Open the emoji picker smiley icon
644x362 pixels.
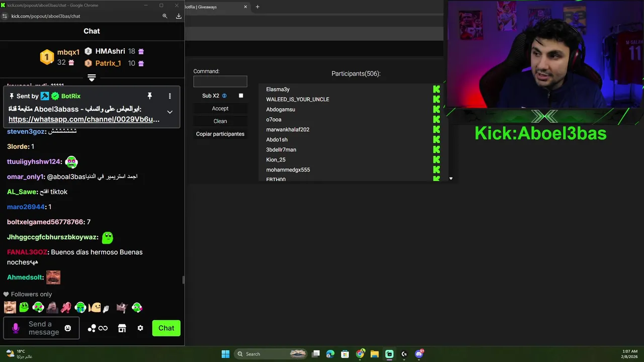pos(68,328)
